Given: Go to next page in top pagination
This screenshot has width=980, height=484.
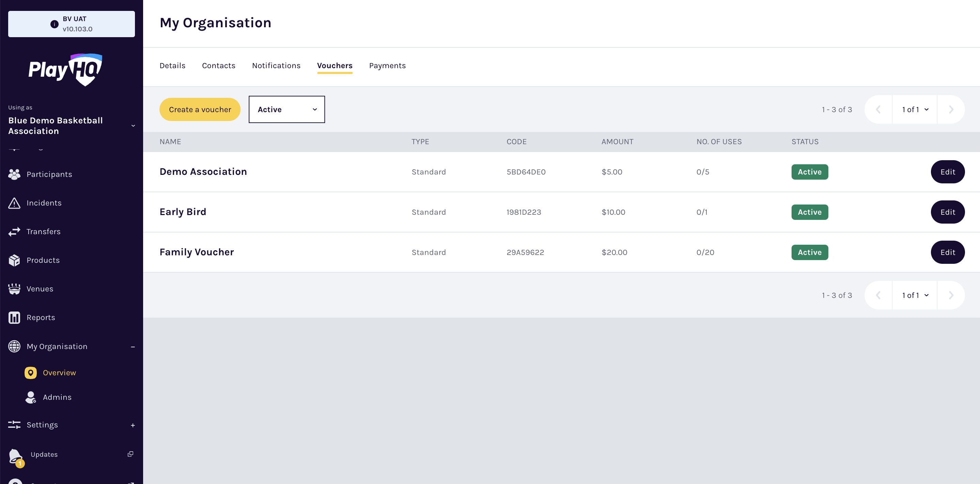Looking at the screenshot, I should pos(951,110).
